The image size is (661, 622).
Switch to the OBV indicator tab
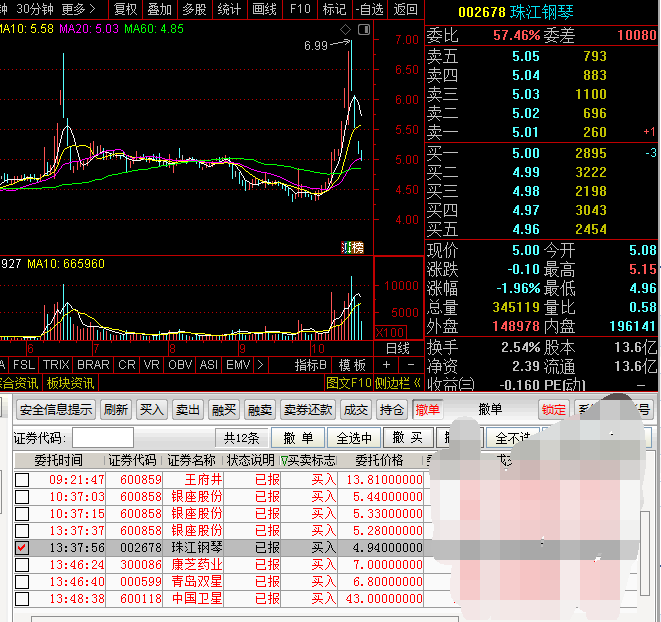point(180,365)
